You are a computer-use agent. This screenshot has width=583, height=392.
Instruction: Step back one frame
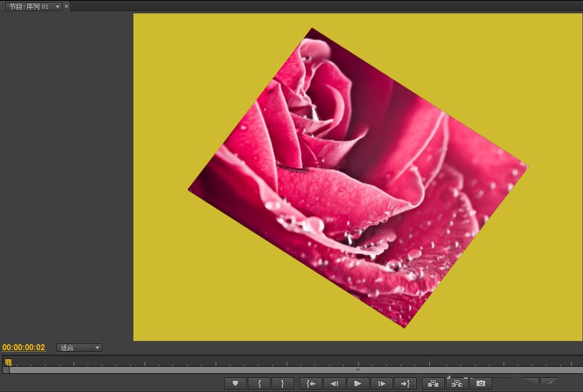click(335, 383)
